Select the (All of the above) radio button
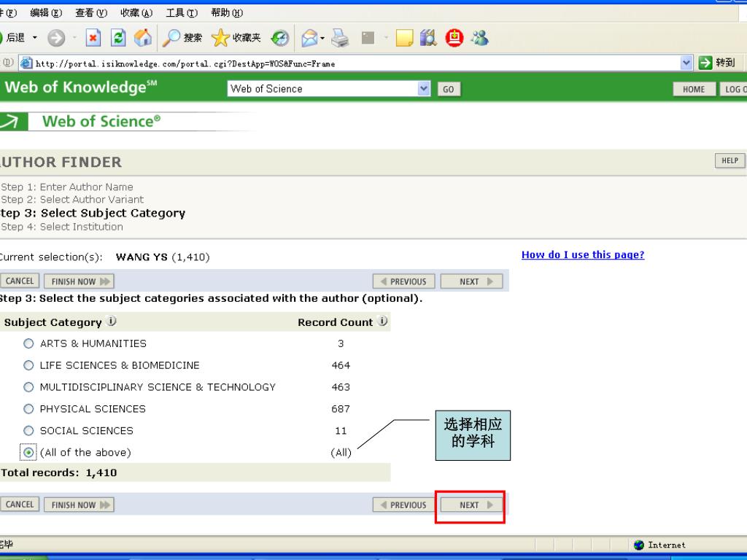 click(x=28, y=452)
